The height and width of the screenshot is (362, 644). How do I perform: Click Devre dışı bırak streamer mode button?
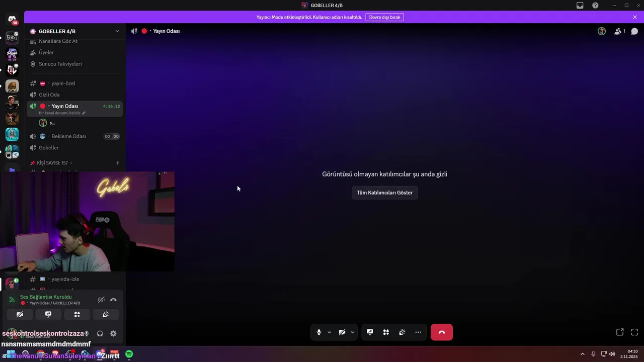(384, 17)
